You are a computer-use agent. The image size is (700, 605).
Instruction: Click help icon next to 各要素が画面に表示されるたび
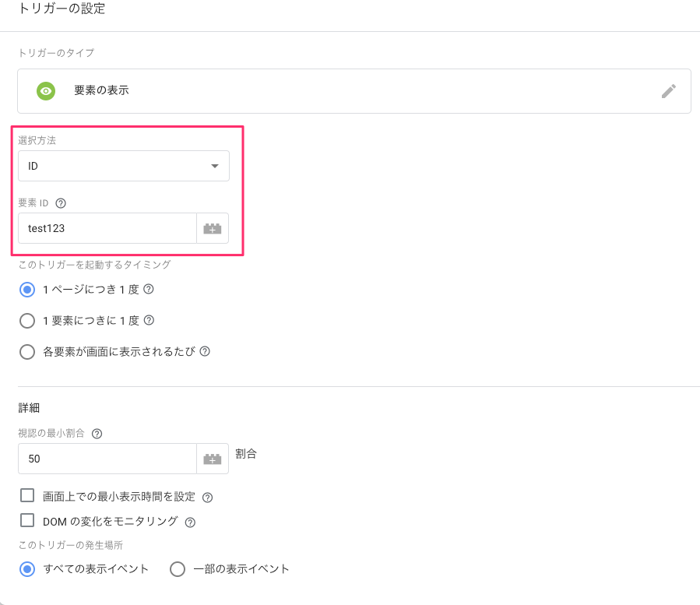(205, 351)
